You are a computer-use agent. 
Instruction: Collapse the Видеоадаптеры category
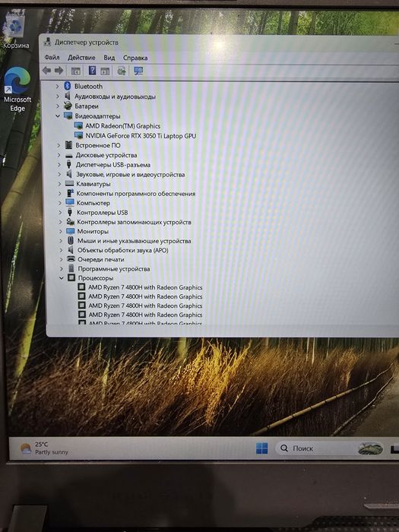click(x=58, y=116)
